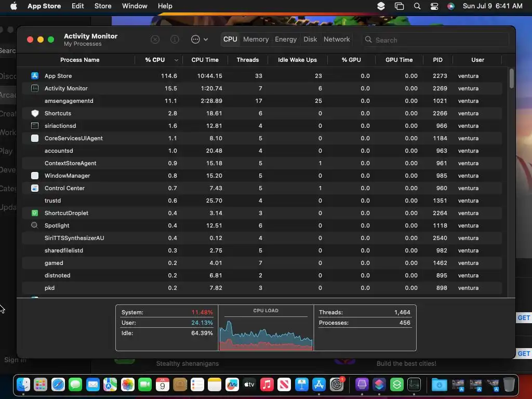Open Launchpad from the Dock
Viewport: 532px width, 399px height.
[x=41, y=384]
